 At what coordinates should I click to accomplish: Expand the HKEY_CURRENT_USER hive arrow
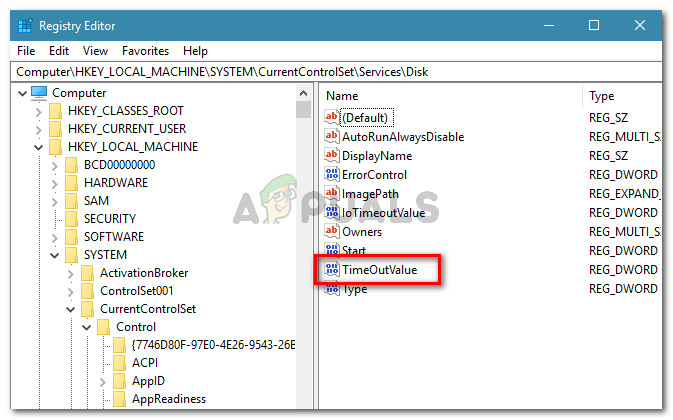tap(39, 130)
